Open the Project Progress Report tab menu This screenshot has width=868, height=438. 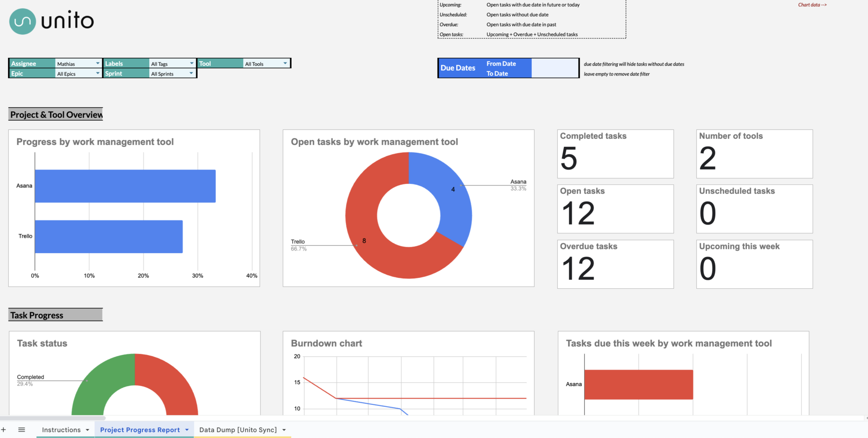[187, 429]
